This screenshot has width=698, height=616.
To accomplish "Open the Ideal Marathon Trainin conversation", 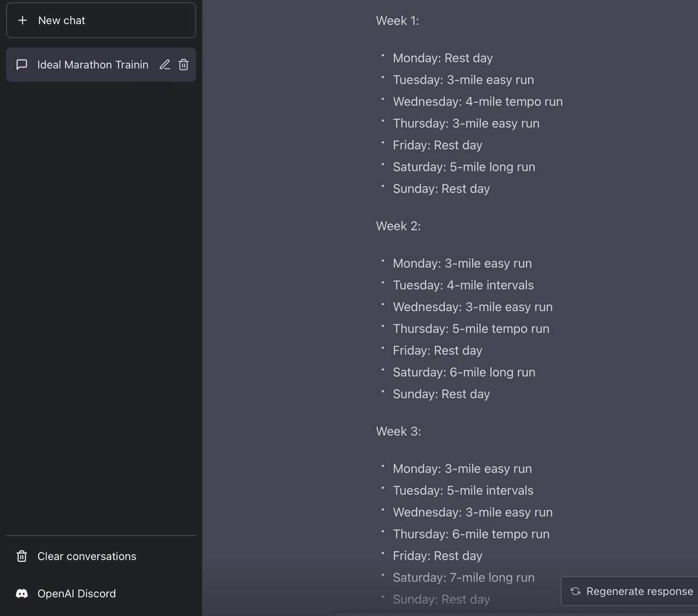I will (x=101, y=65).
